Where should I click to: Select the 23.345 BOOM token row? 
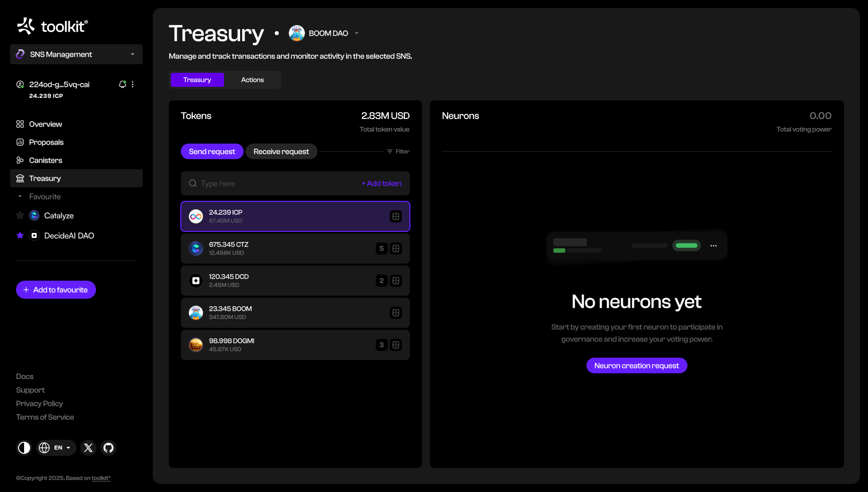(295, 313)
